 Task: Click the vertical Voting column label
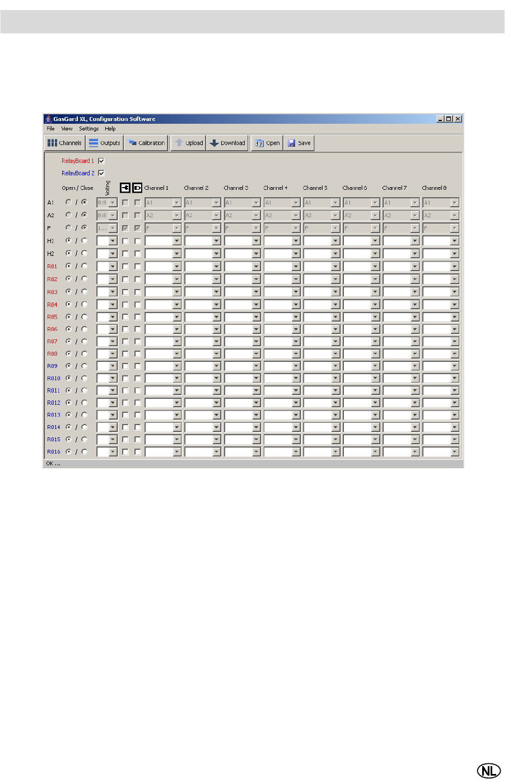point(108,188)
